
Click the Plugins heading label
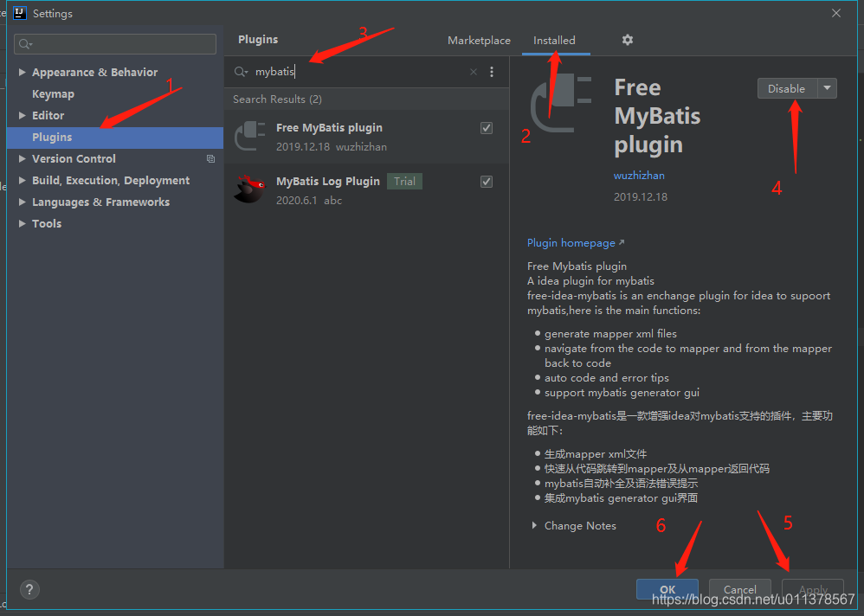coord(258,39)
